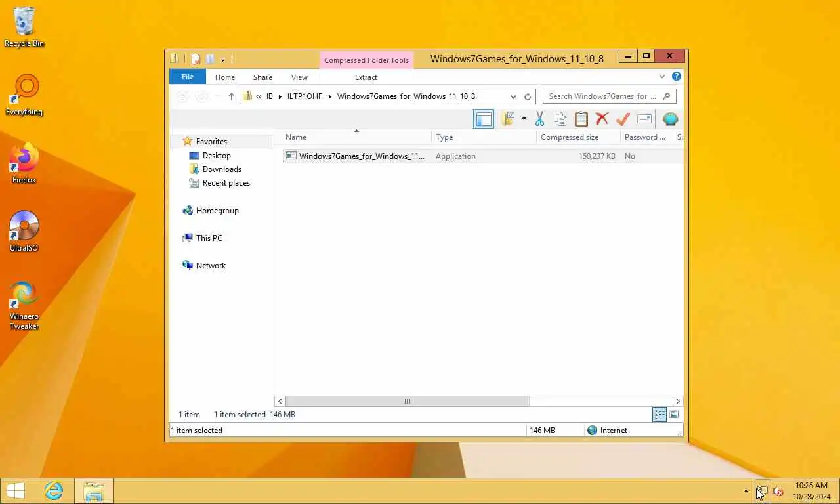The image size is (840, 504).
Task: Click the horizontal scrollbar thumb
Action: (408, 401)
